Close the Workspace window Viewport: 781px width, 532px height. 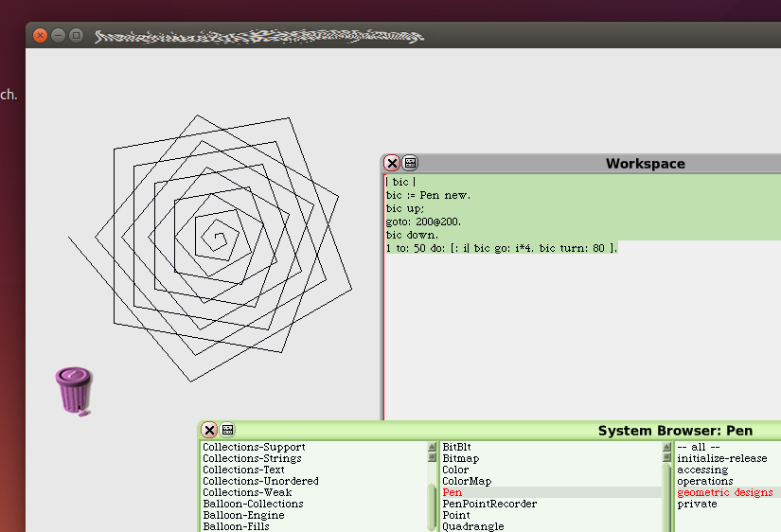(392, 163)
